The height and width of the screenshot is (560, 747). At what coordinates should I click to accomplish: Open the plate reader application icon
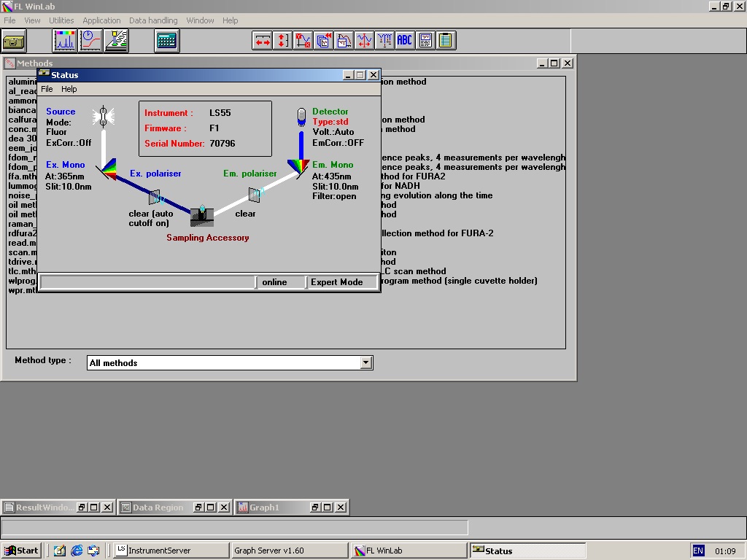116,41
